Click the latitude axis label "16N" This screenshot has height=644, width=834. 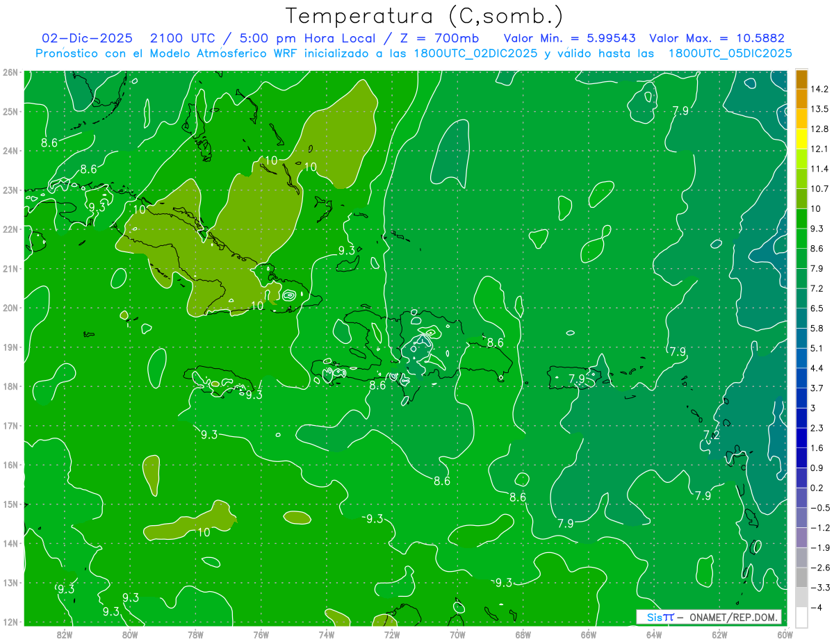(x=10, y=465)
